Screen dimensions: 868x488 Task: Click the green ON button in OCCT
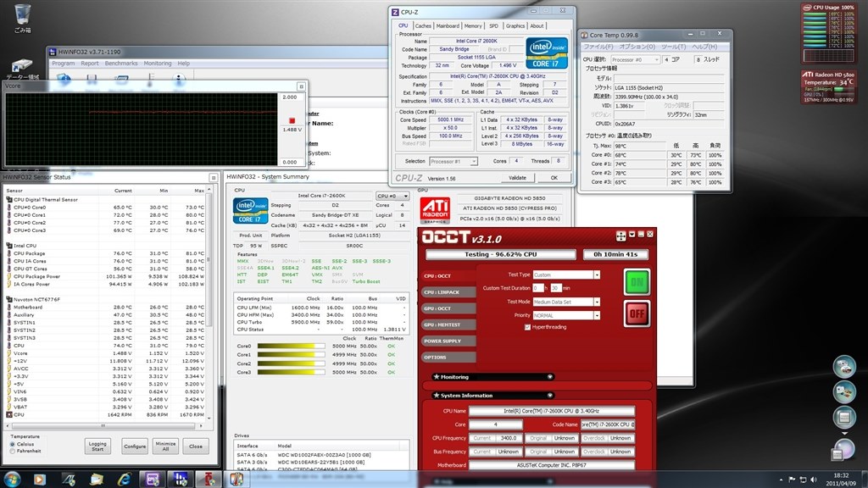pyautogui.click(x=637, y=281)
